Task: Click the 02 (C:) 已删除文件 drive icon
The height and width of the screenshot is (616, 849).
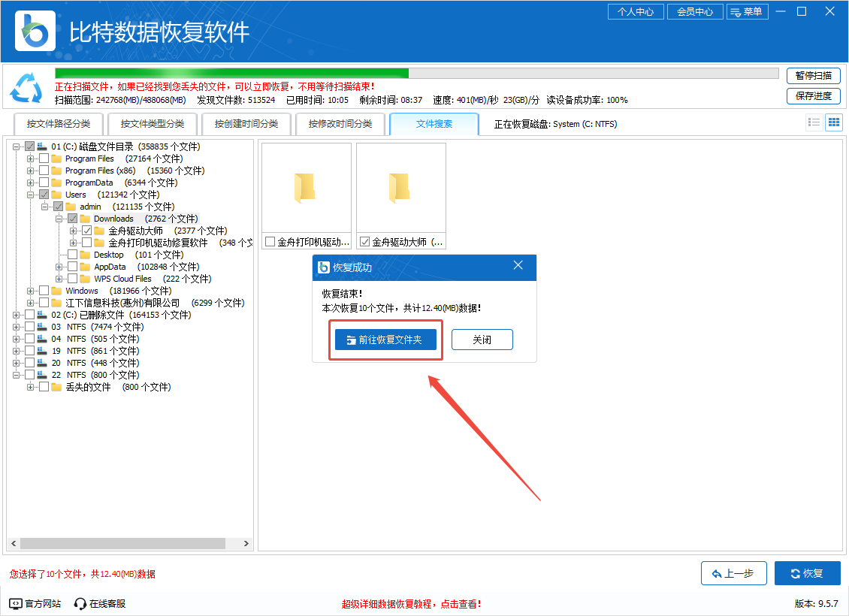Action: pyautogui.click(x=41, y=315)
